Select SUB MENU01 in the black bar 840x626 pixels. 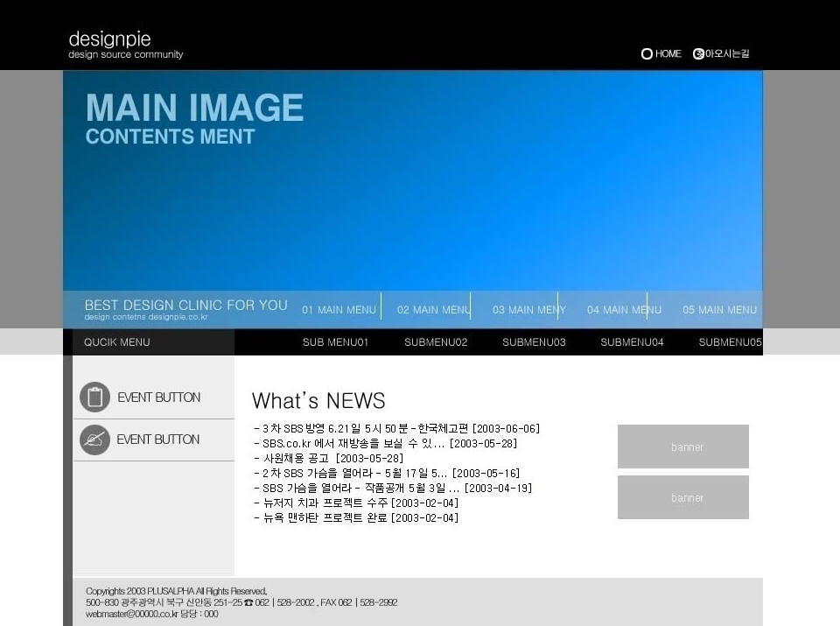pyautogui.click(x=335, y=342)
